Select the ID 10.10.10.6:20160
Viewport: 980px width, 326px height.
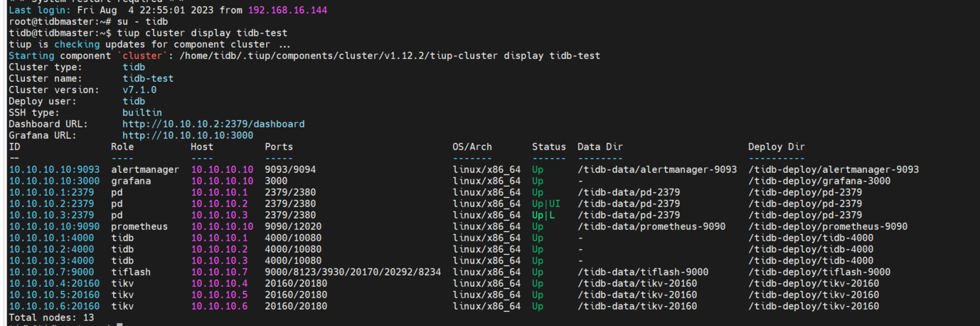tap(54, 306)
